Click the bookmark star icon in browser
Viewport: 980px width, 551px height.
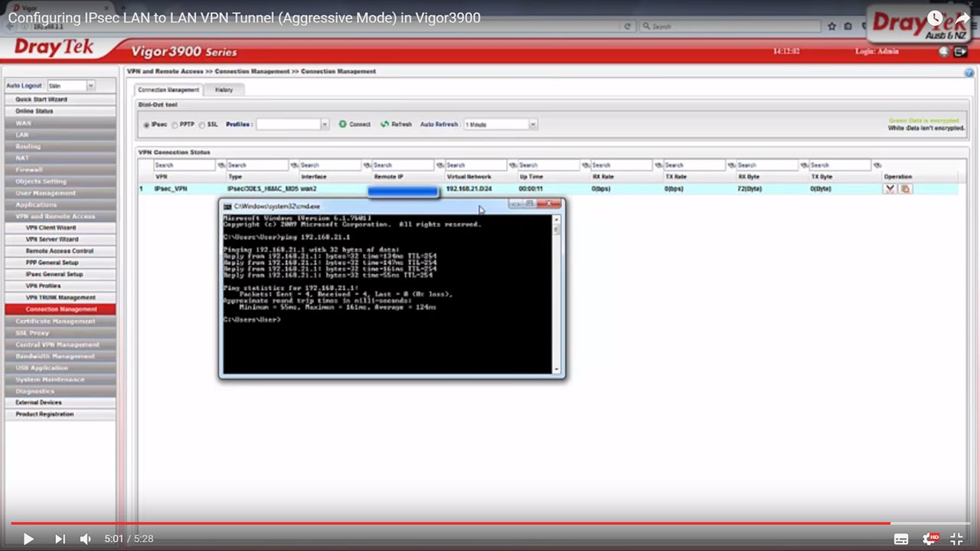tap(832, 26)
